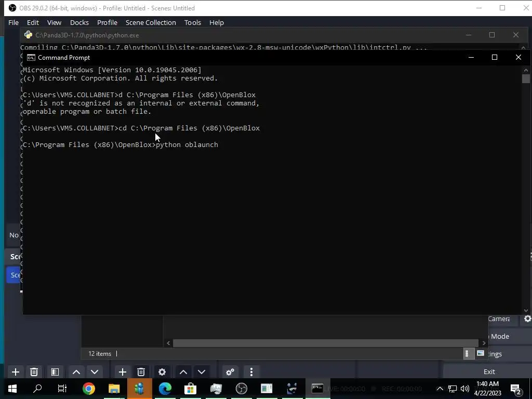Open the View menu in OBS
The image size is (532, 399).
[x=54, y=22]
